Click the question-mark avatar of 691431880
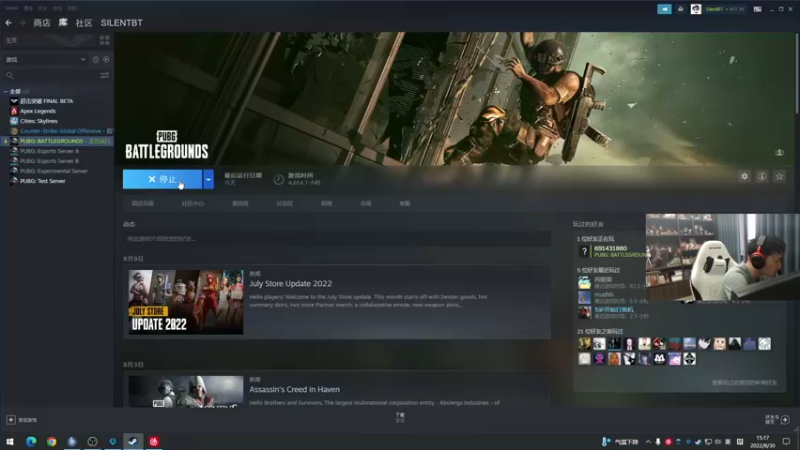Viewport: 800px width, 450px height. coord(584,251)
